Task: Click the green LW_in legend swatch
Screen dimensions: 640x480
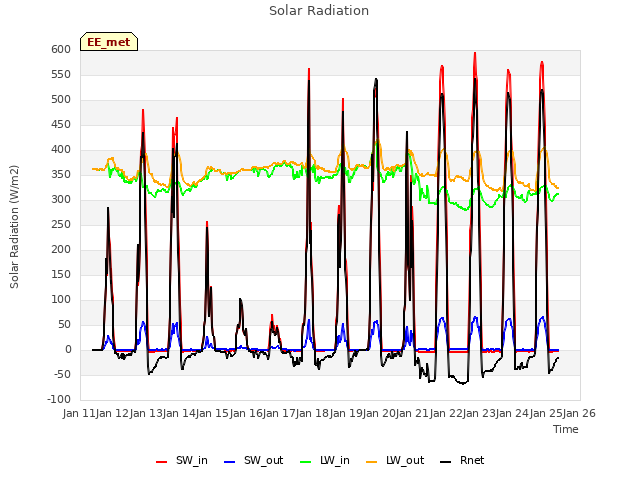Action: tap(306, 462)
